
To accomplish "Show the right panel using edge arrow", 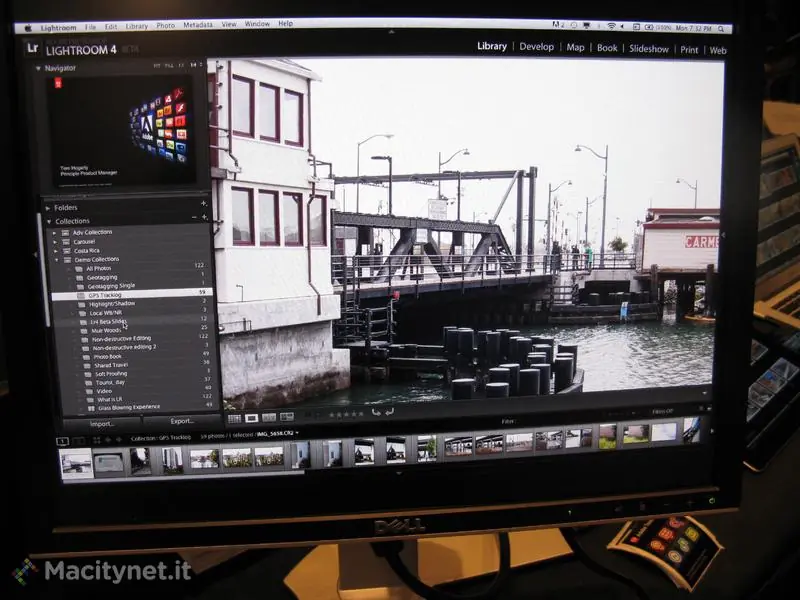I will (722, 235).
